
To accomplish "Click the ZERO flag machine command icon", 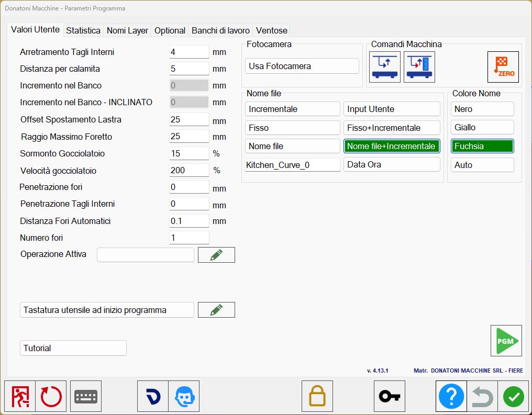I will (503, 67).
